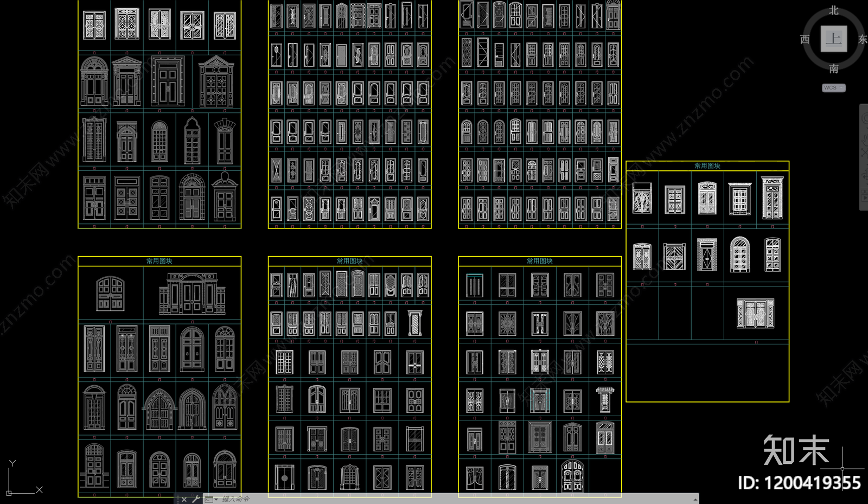Viewport: 868px width, 504px height.
Task: Select 常用图块 title on bottom-left sheet
Action: (159, 261)
